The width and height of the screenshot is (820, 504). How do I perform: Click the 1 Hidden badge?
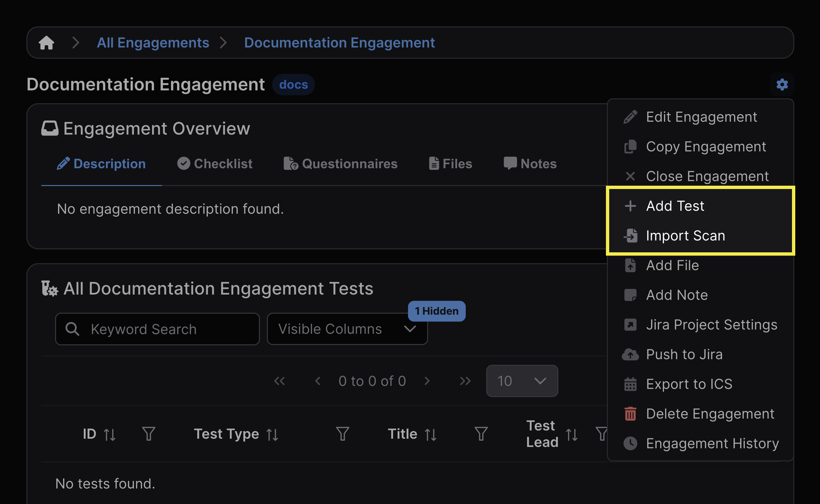(x=436, y=311)
